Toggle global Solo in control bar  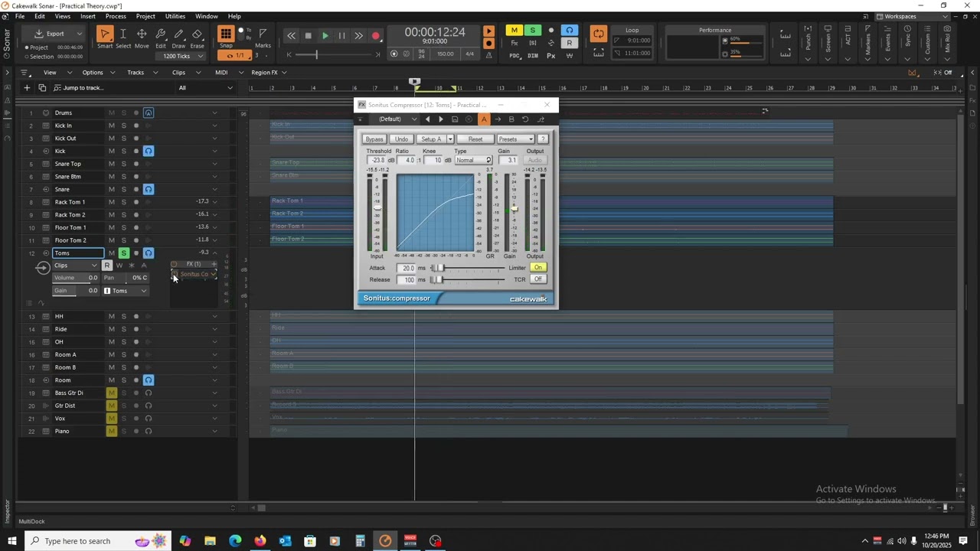(x=533, y=31)
